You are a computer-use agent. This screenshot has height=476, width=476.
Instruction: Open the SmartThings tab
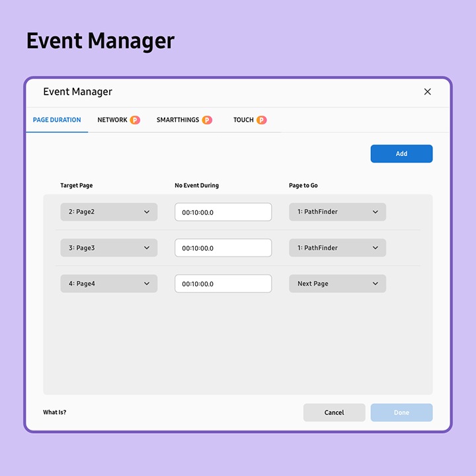click(178, 120)
